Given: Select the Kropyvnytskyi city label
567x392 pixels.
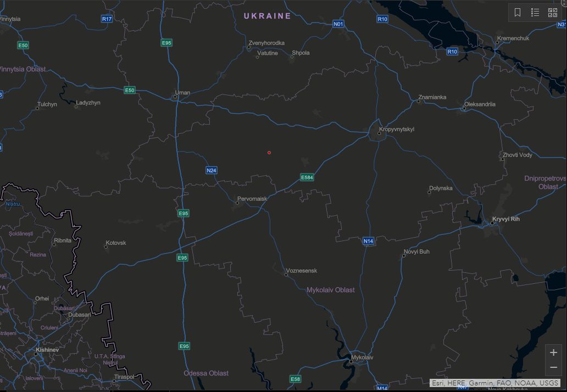Looking at the screenshot, I should pos(396,130).
